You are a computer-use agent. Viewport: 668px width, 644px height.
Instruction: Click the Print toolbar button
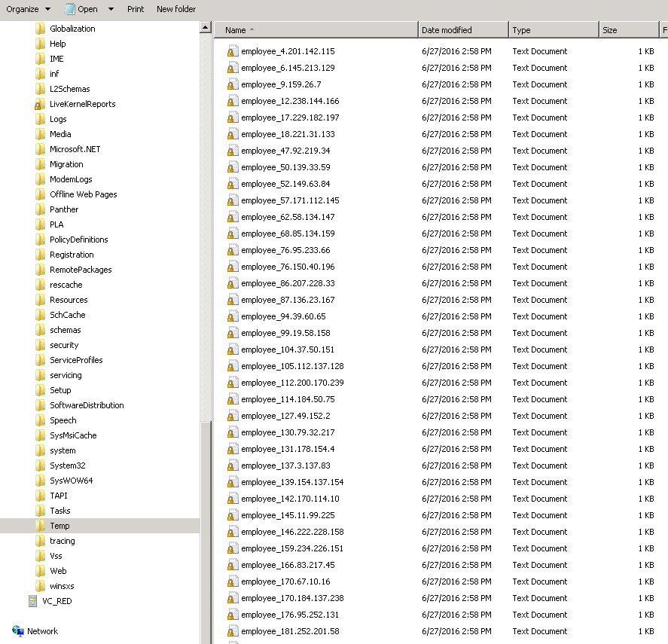(x=136, y=9)
